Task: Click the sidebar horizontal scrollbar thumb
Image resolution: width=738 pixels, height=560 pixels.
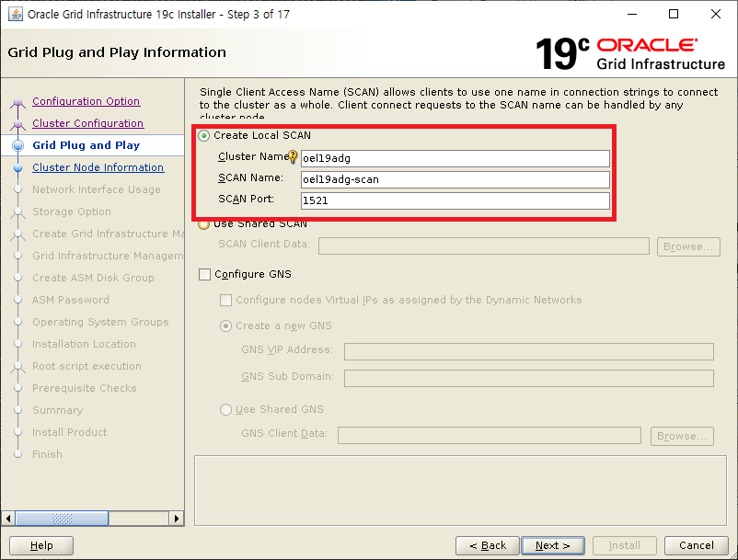Action: pos(62,519)
